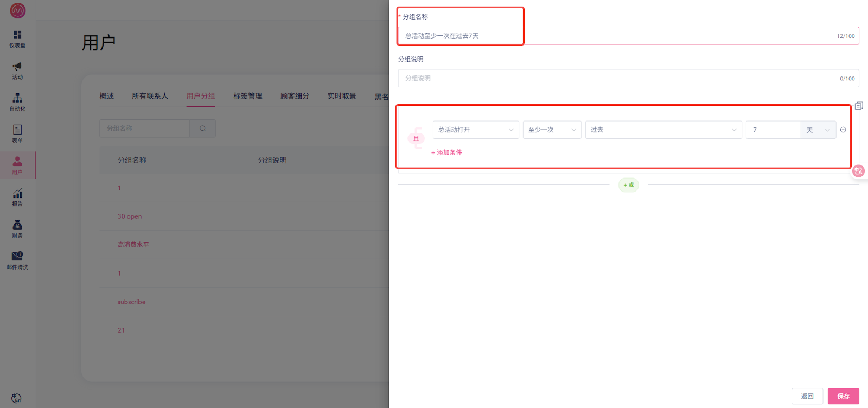Open the 邮件清洗 email cleaning icon
The height and width of the screenshot is (408, 868).
[x=17, y=259]
